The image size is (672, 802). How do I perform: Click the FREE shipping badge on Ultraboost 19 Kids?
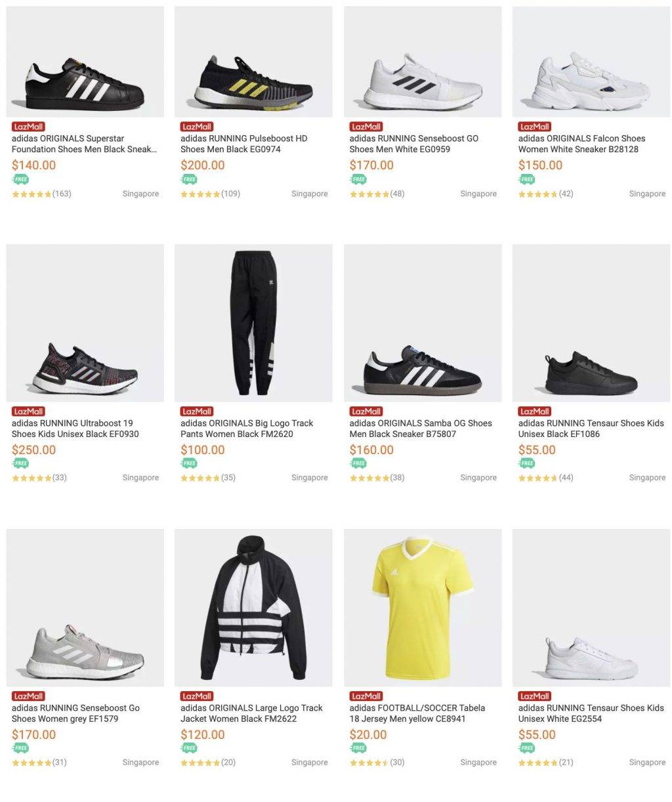coord(20,463)
